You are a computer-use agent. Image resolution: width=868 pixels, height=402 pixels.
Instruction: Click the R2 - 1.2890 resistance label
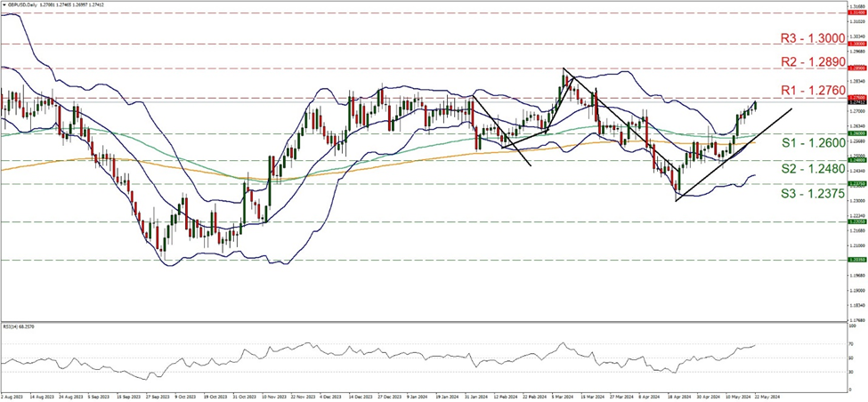point(813,63)
